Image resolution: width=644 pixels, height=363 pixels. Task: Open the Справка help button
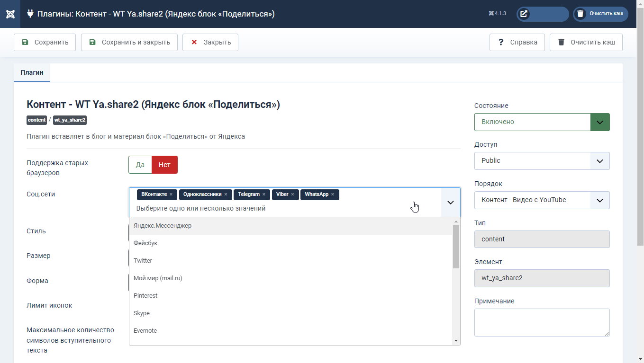(517, 42)
